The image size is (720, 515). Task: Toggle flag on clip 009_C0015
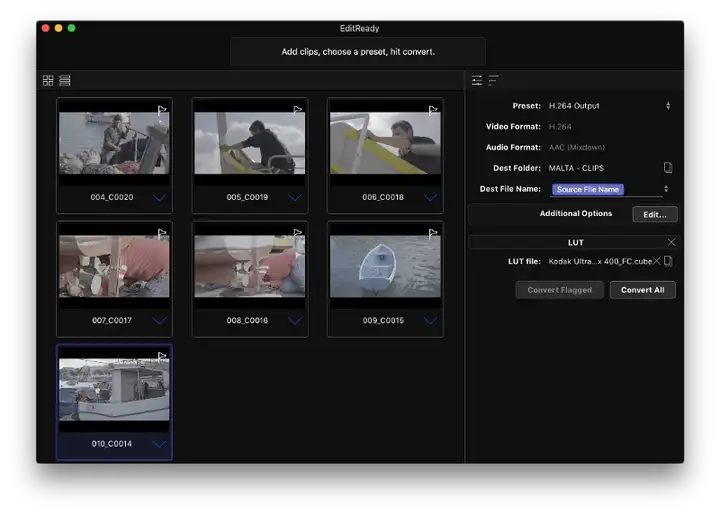(433, 234)
